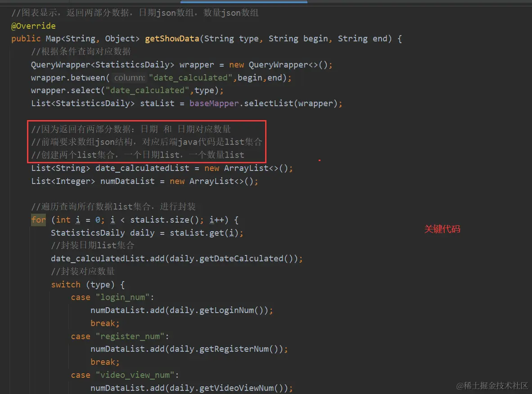Screen dimensions: 532x394
Task: Click the top comment '//图表显示' line
Action: click(135, 13)
